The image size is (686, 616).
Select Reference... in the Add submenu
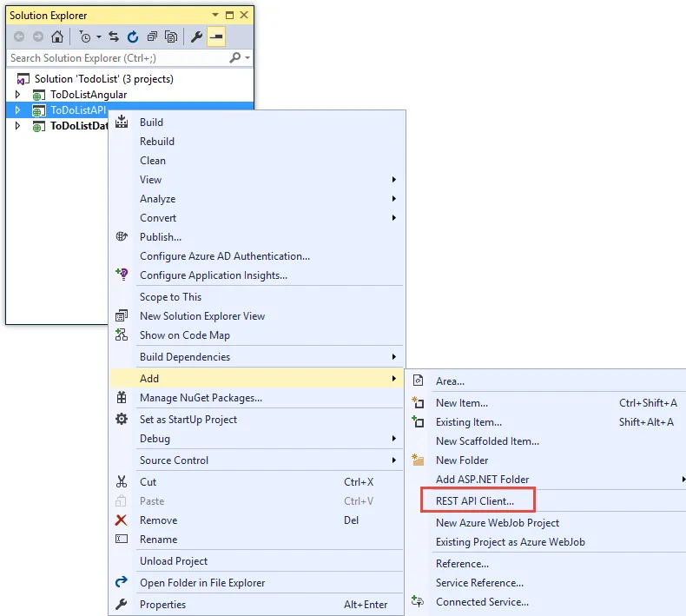tap(462, 564)
